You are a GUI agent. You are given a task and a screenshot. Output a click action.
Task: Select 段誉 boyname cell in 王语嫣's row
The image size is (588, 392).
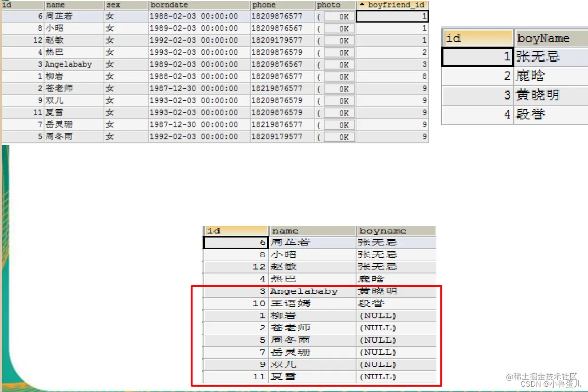[x=396, y=304]
